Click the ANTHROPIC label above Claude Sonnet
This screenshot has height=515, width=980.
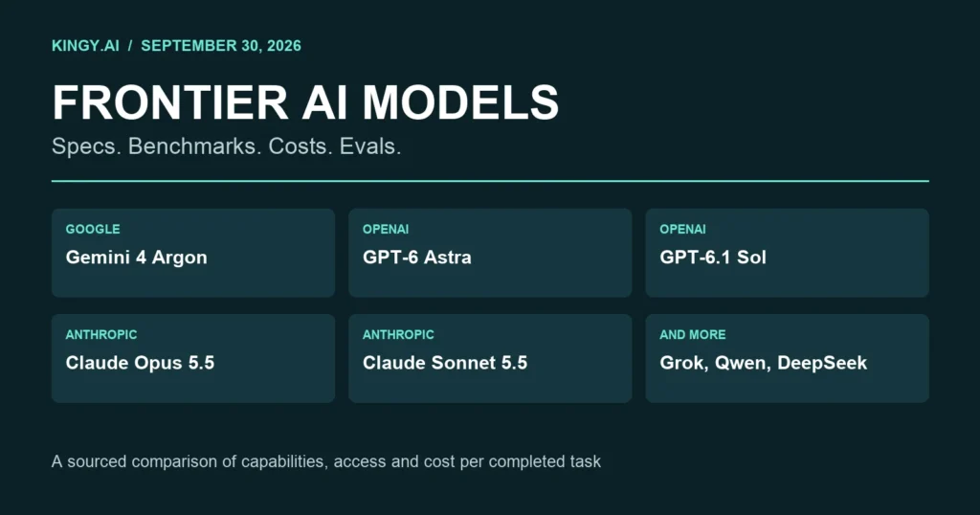(398, 335)
